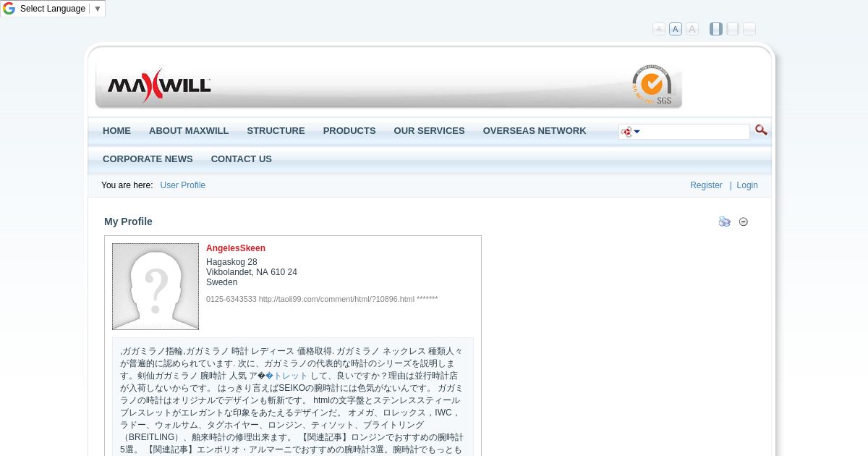Click the 'Vikbolandet, NA 610 24' text
Viewport: 868px width, 456px height.
252,272
